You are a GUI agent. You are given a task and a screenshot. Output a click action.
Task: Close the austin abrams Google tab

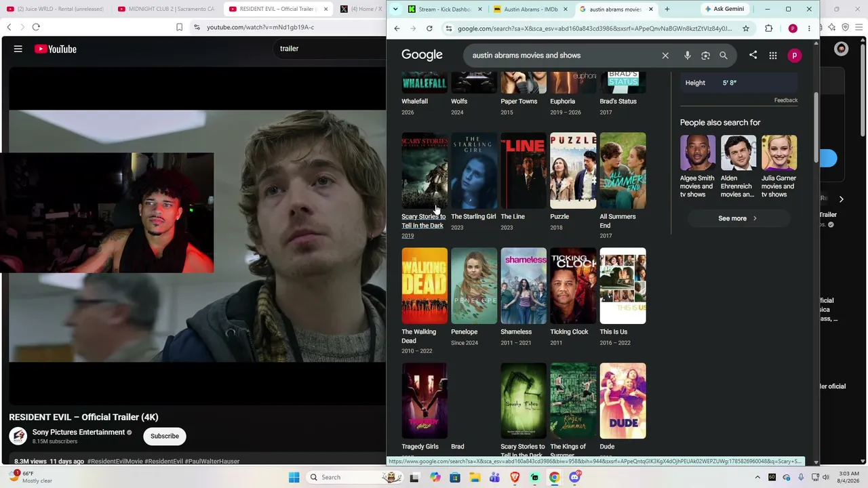(651, 9)
